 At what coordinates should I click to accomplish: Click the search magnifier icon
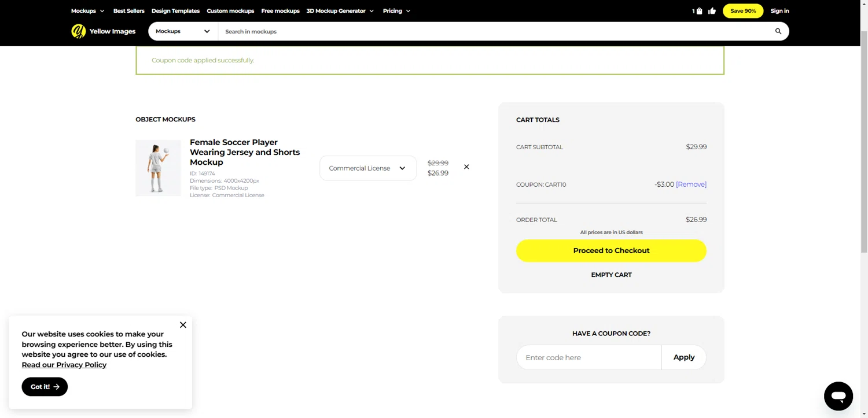coord(778,31)
